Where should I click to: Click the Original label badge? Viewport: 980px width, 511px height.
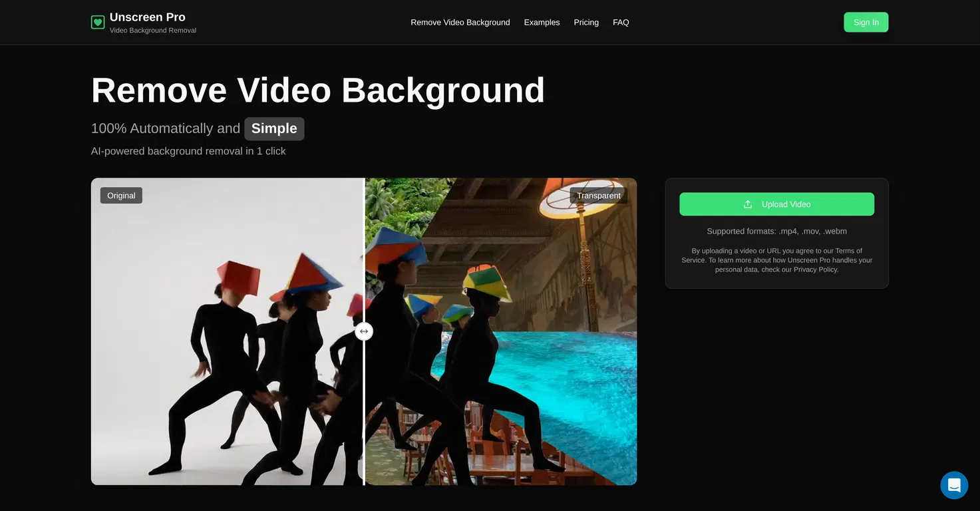click(x=121, y=196)
